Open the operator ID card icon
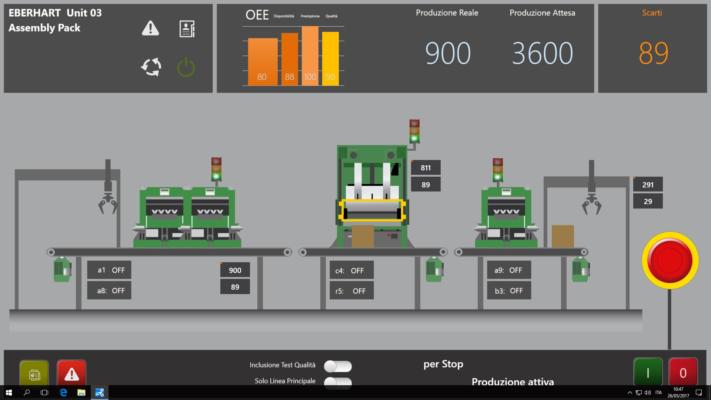This screenshot has height=400, width=711. tap(187, 29)
